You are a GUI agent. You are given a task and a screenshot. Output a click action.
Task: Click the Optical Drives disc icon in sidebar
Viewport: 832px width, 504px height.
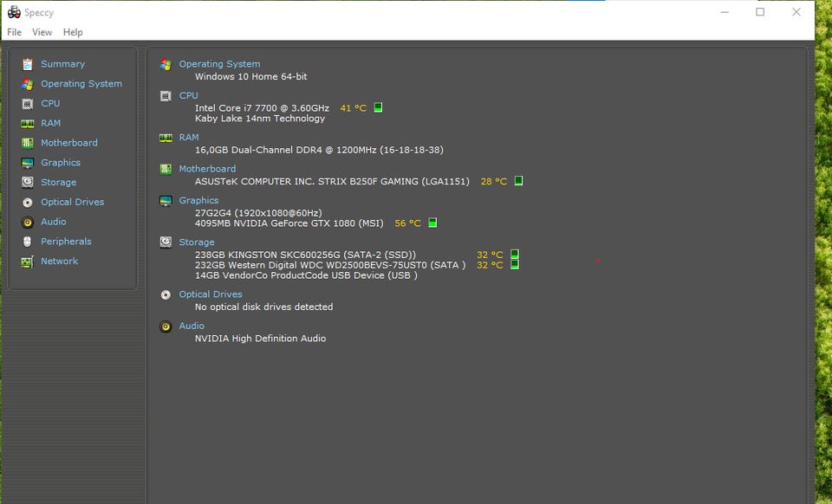28,202
